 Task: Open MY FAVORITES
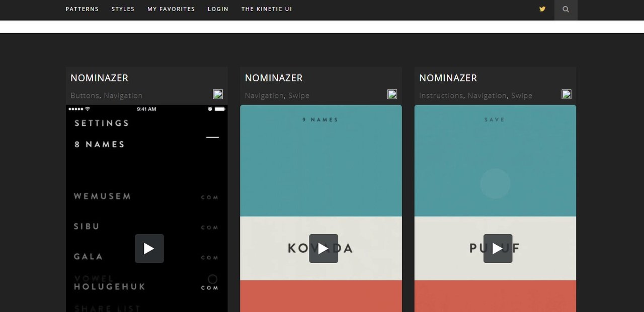coord(171,9)
